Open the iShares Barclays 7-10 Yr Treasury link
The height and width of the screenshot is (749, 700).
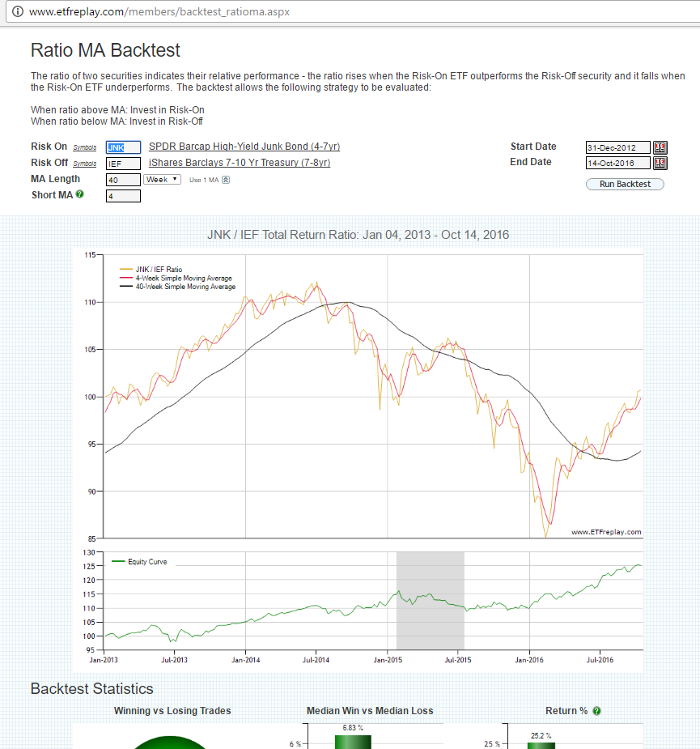pyautogui.click(x=240, y=163)
